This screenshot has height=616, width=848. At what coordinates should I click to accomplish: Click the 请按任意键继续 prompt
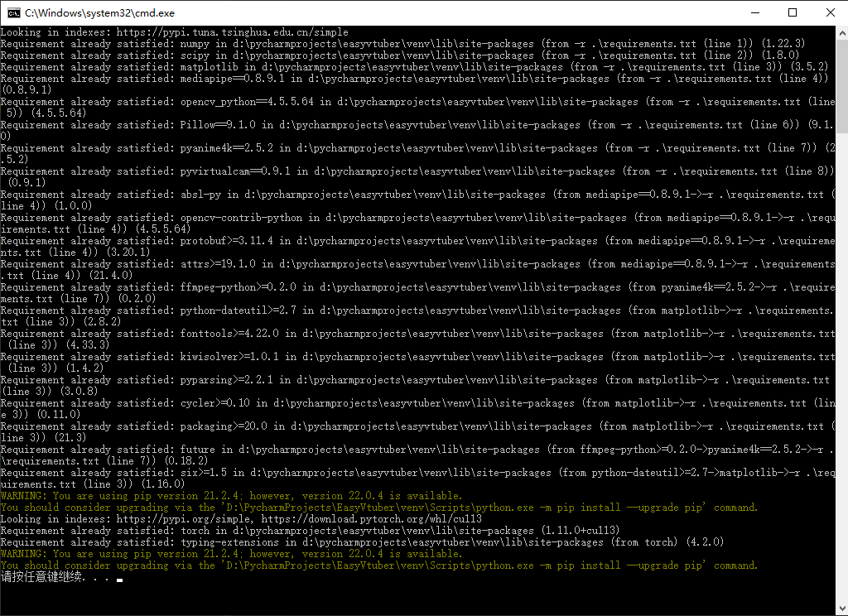55,578
